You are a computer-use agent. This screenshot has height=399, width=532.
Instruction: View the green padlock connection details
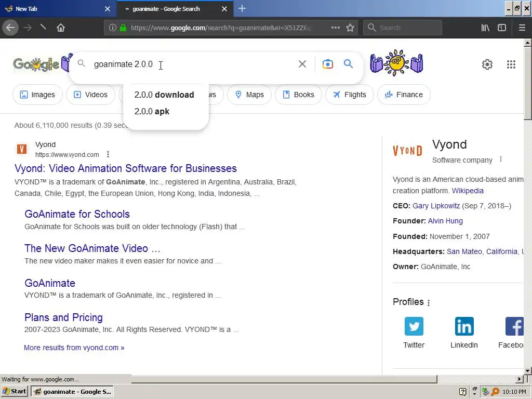(x=123, y=28)
